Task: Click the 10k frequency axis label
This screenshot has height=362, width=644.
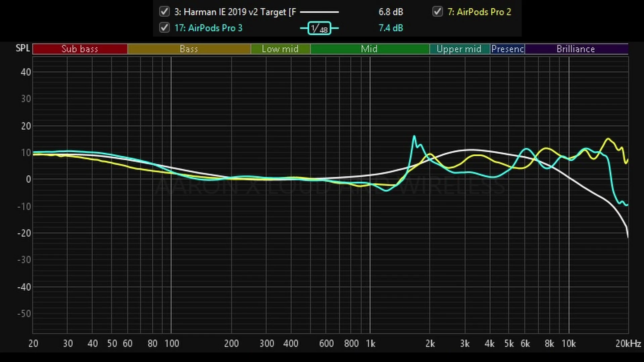Action: 569,344
